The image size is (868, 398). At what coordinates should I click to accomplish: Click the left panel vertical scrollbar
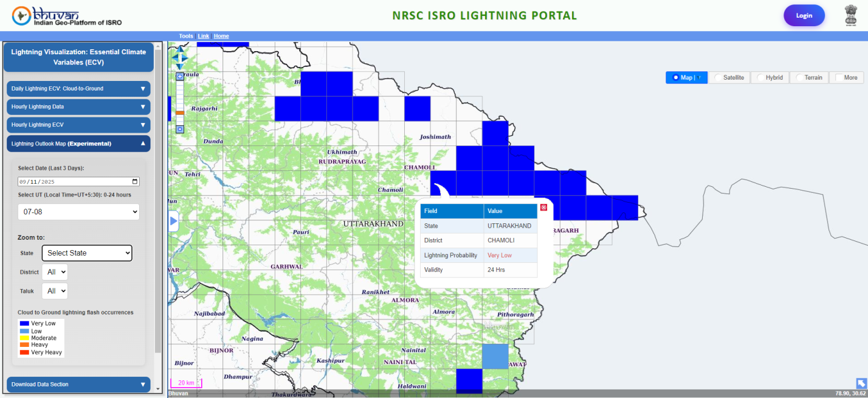pyautogui.click(x=159, y=201)
